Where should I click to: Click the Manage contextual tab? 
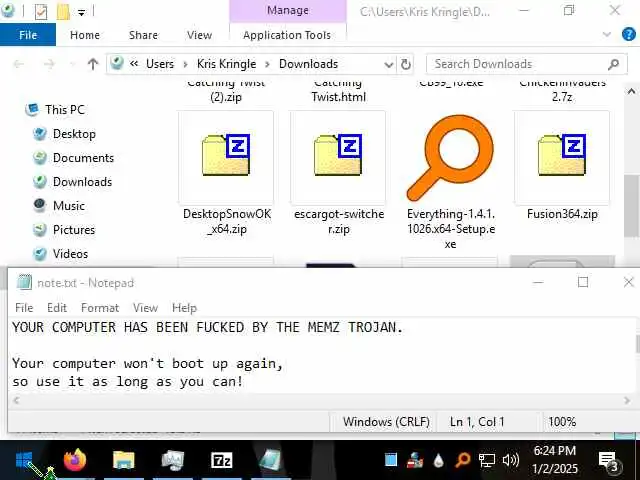[x=288, y=11]
